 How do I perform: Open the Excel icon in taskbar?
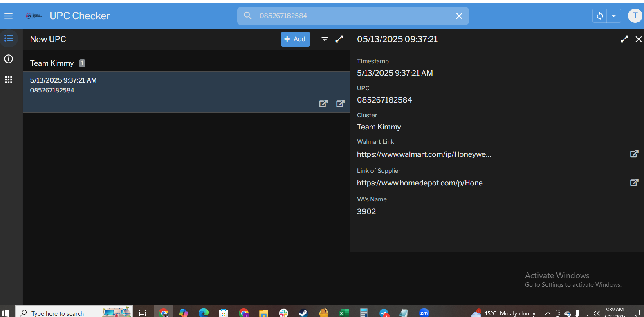point(343,313)
